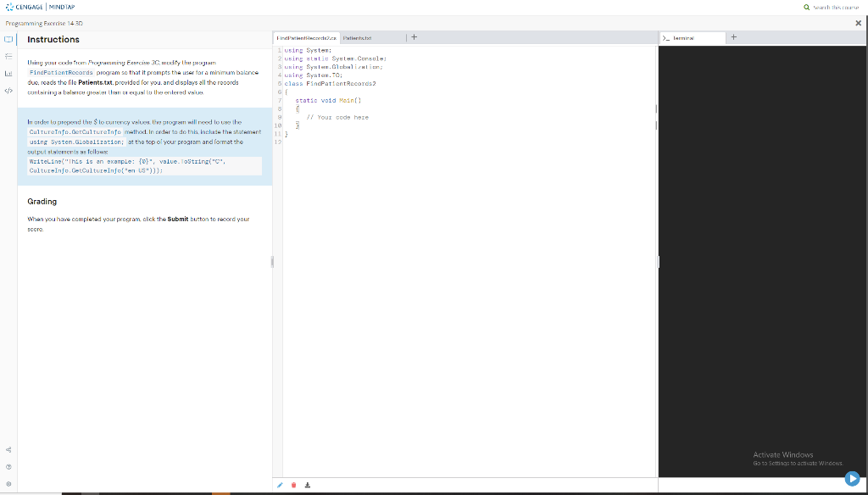
Task: Open the code brackets icon in sidebar
Action: tap(8, 90)
